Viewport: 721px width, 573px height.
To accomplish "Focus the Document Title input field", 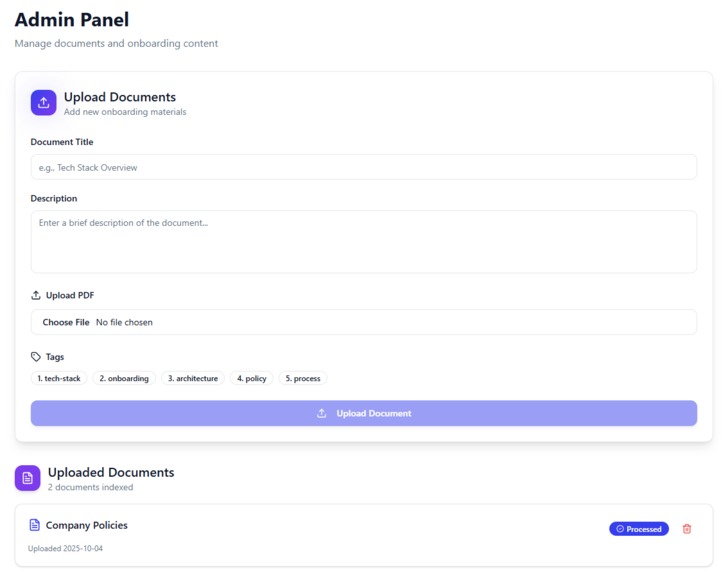I will (x=364, y=167).
